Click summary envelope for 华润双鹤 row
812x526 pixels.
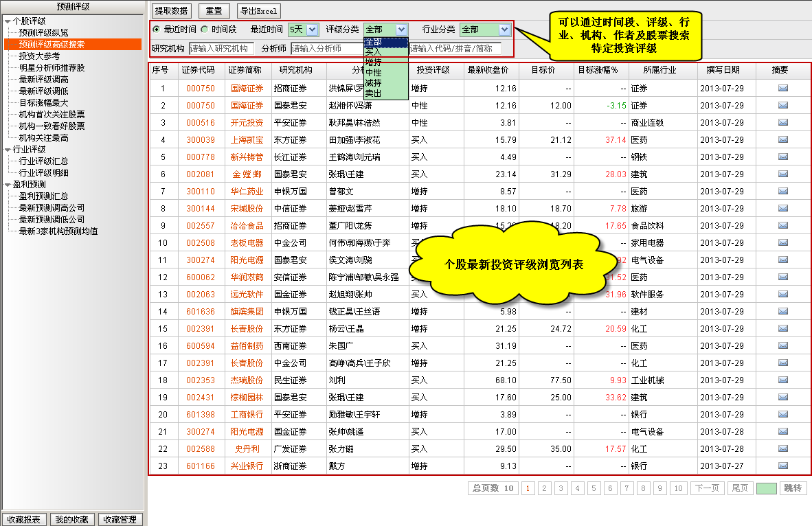(x=783, y=277)
